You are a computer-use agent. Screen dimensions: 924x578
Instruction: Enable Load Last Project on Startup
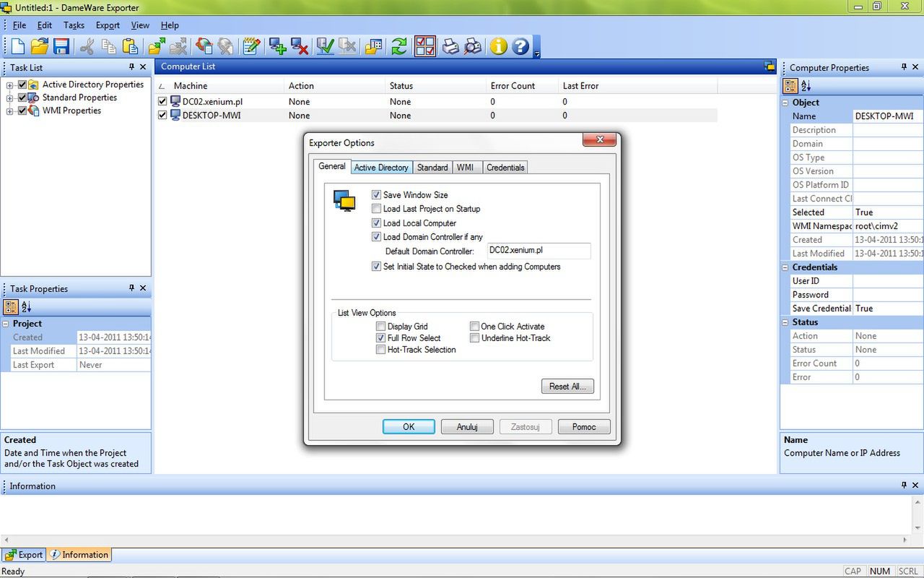376,209
